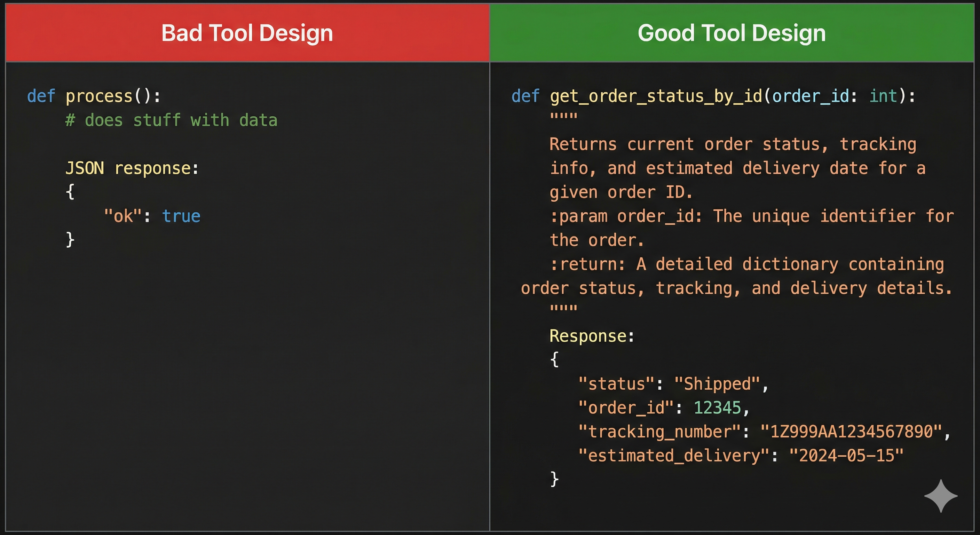Screen dimensions: 980x535
Task: Click the "ok": true line
Action: (x=152, y=216)
